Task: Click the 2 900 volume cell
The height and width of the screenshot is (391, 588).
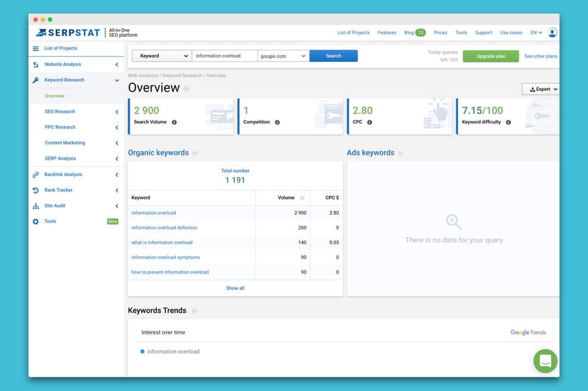Action: [300, 213]
